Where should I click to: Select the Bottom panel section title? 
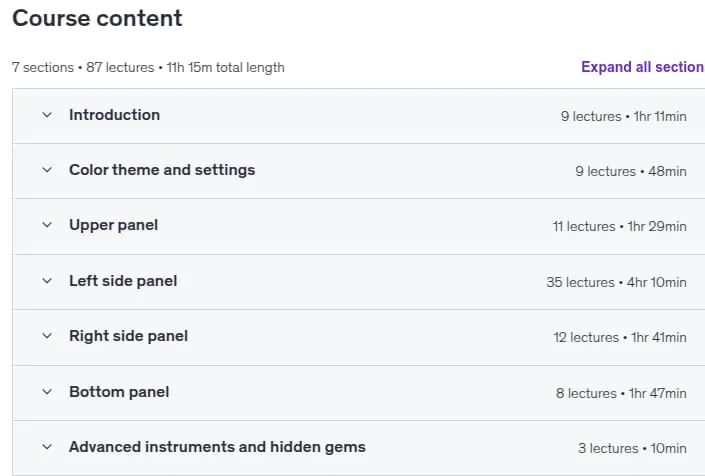pos(119,392)
